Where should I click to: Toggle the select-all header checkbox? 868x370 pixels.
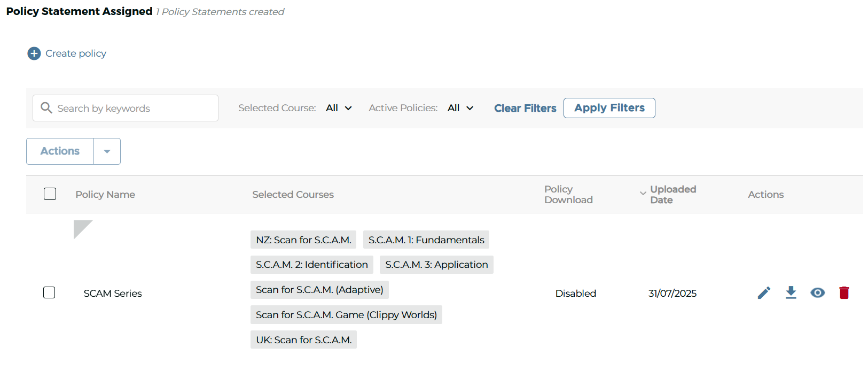50,194
